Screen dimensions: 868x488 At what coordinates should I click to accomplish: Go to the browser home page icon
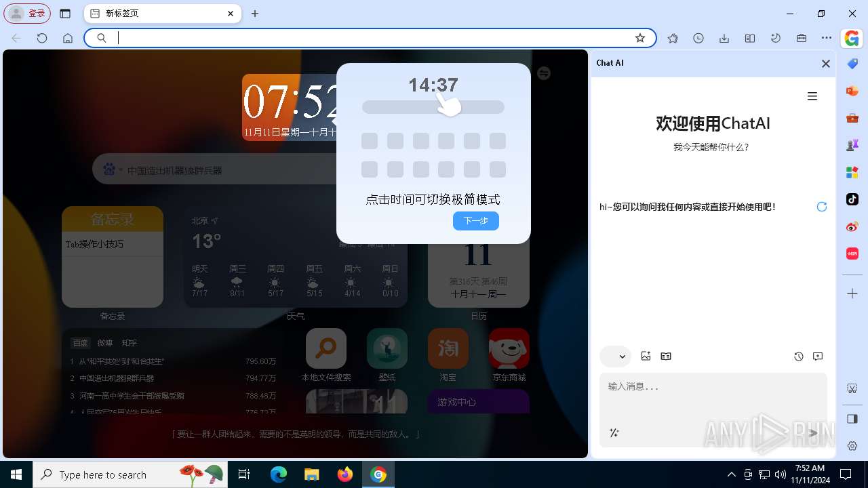(x=68, y=39)
